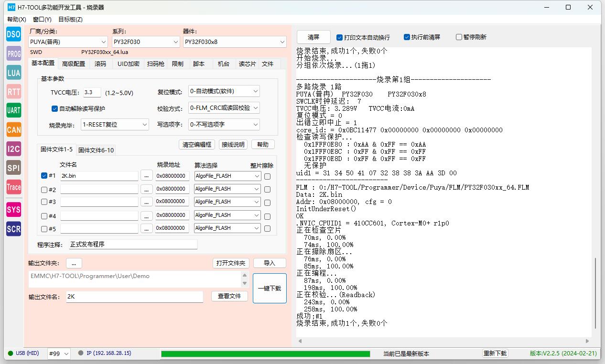Click the 清屏 button
Image resolution: width=605 pixels, height=364 pixels.
coord(313,37)
